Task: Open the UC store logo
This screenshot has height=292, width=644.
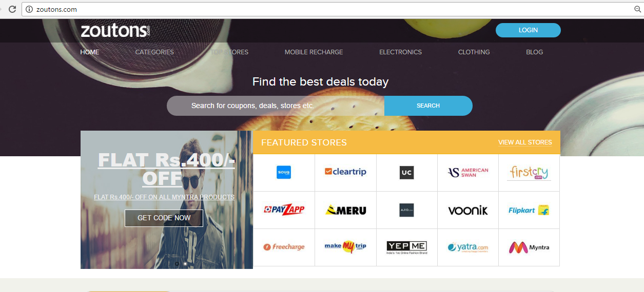Action: coord(406,173)
